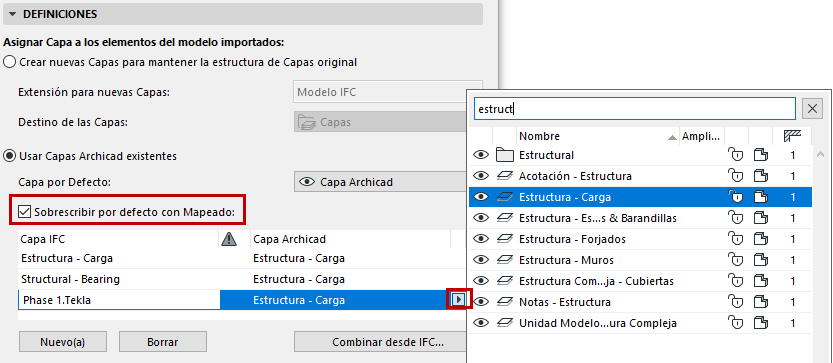
Task: Open Capa por Defecto dropdown
Action: click(380, 182)
